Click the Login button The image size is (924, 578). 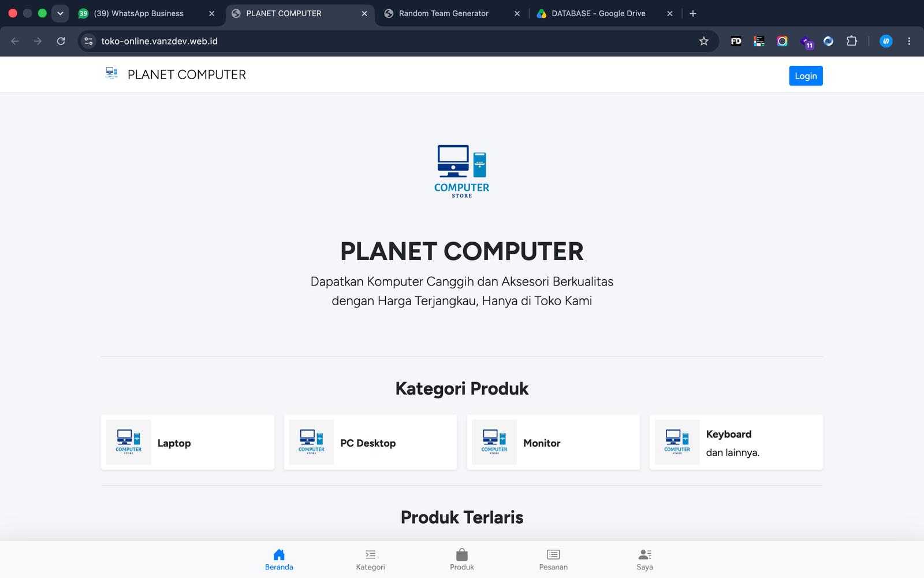[806, 76]
